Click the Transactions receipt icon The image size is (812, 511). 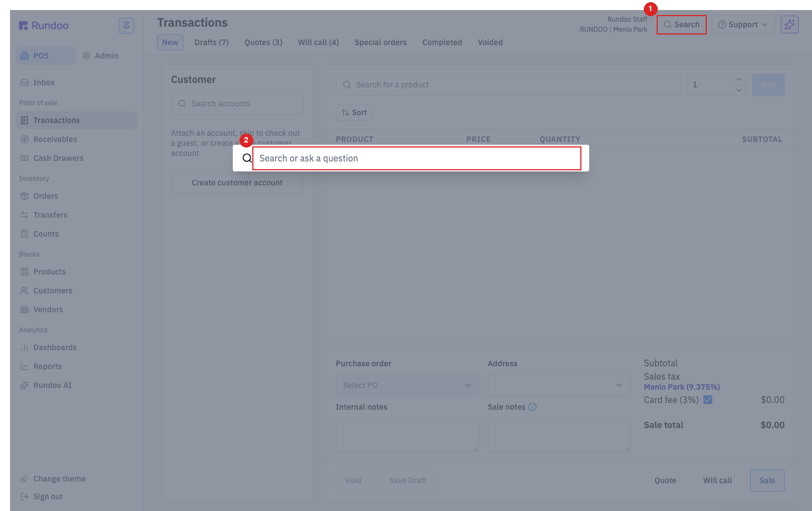click(25, 120)
